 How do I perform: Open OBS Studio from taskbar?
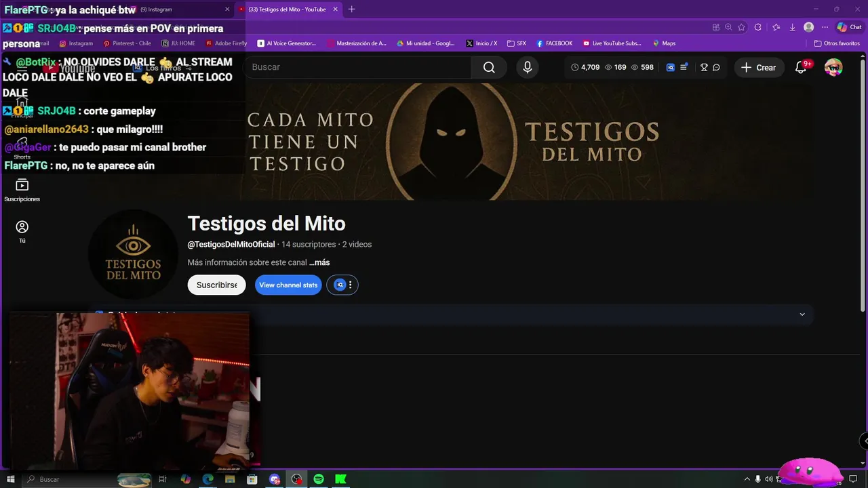[x=296, y=479]
